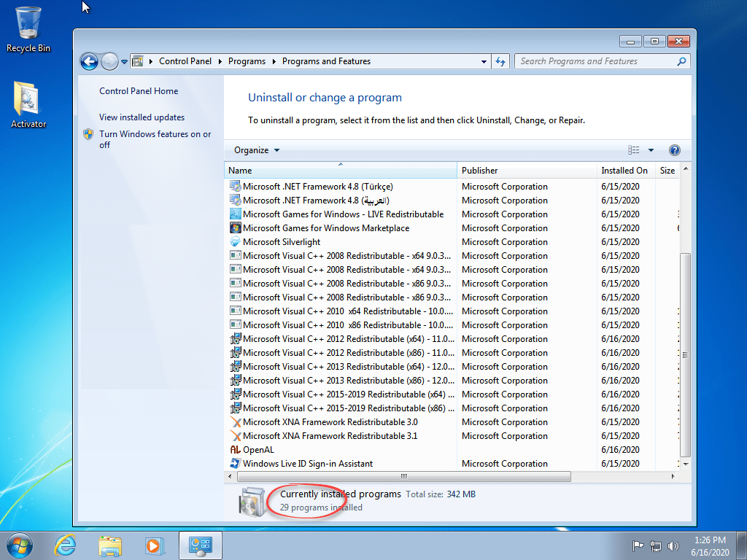Screen dimensions: 747x560
Task: Click the Windows Start button
Action: [20, 545]
